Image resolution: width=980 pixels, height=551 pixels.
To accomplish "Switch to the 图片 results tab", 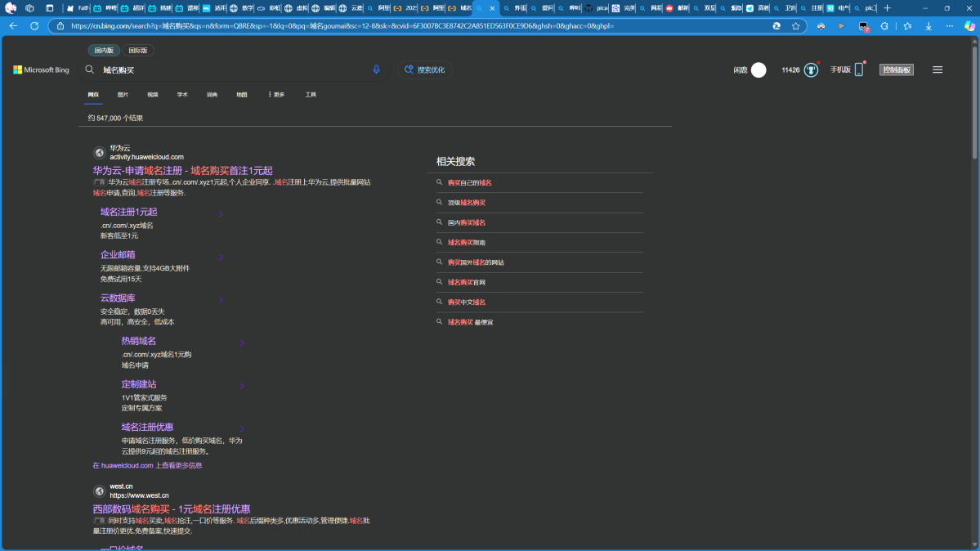I will click(x=123, y=95).
